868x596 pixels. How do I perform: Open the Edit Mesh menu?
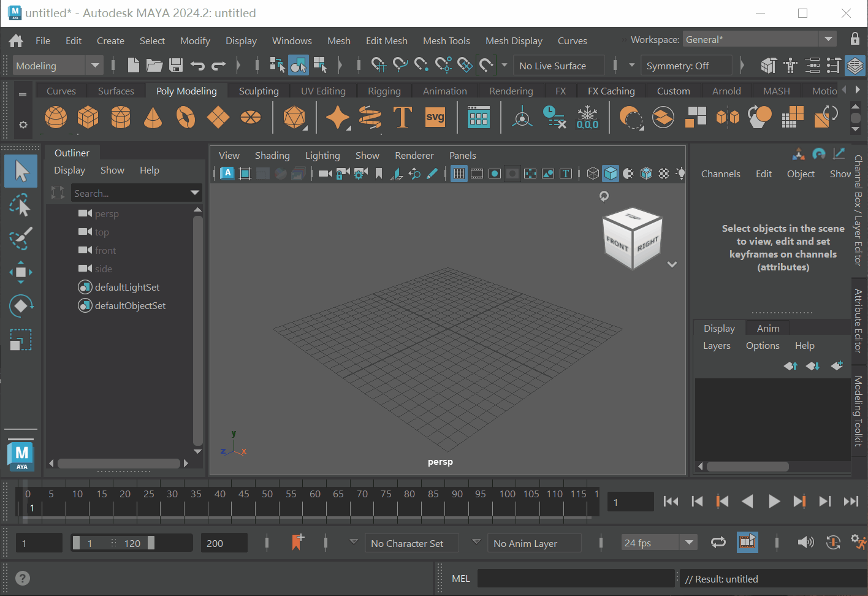386,40
